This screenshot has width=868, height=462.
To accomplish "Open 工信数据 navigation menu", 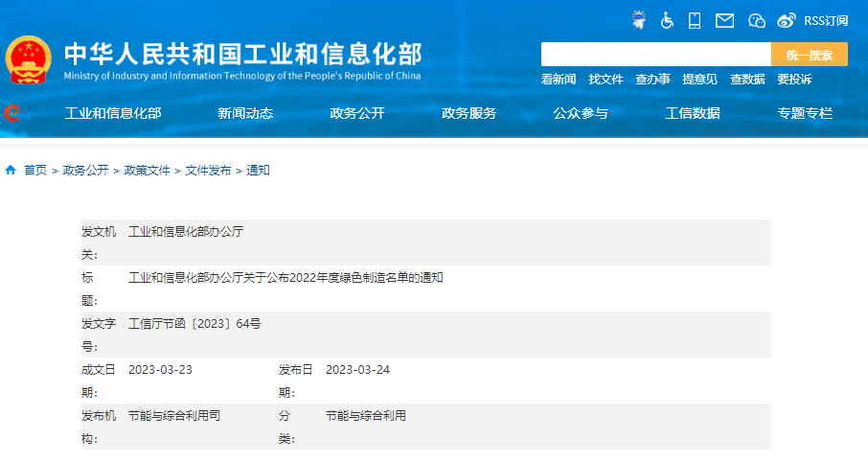I will 693,113.
